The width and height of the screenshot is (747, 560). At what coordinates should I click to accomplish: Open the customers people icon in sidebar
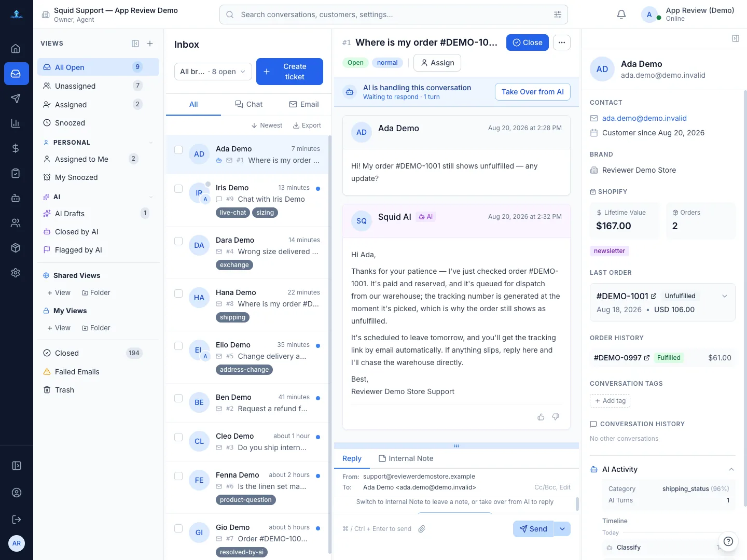[x=16, y=223]
